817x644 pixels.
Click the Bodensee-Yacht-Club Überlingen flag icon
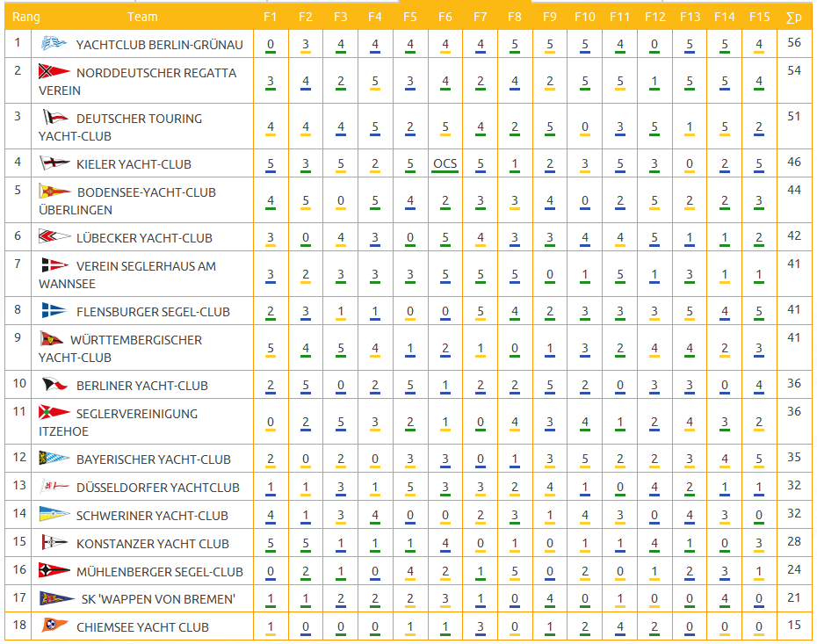coord(54,192)
